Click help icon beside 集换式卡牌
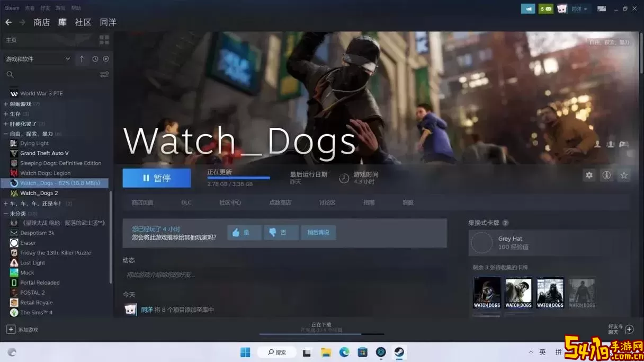The height and width of the screenshot is (362, 644). 505,223
